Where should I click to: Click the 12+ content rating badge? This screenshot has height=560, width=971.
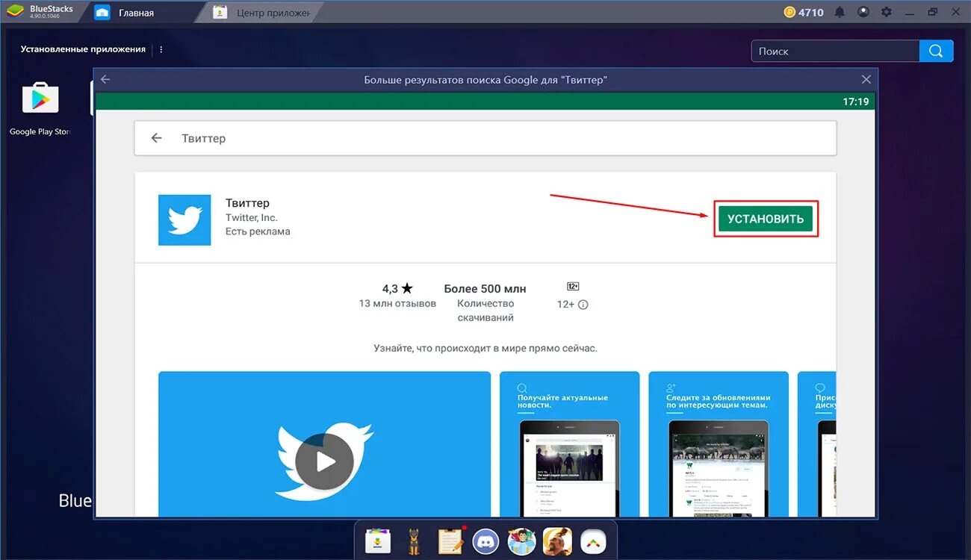click(573, 287)
